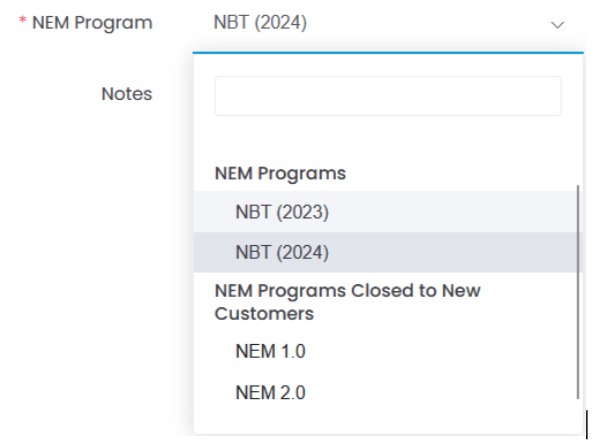
Task: Click the NEM Program field label
Action: pyautogui.click(x=92, y=23)
